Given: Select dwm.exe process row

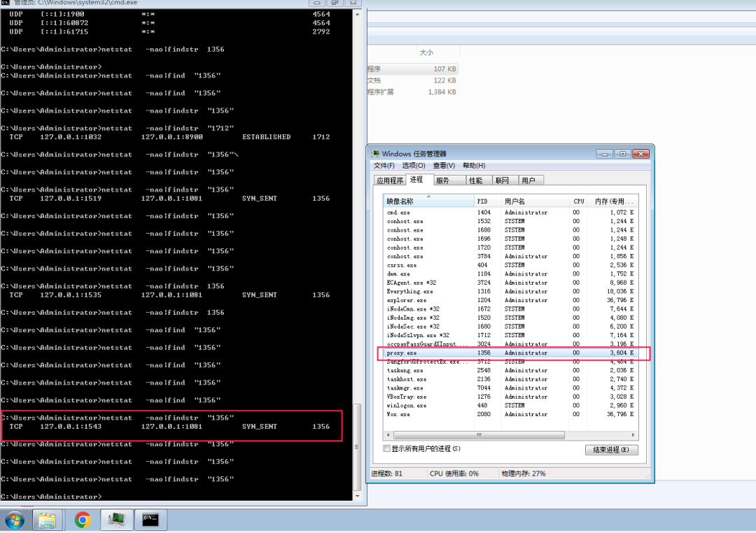Looking at the screenshot, I should [511, 274].
